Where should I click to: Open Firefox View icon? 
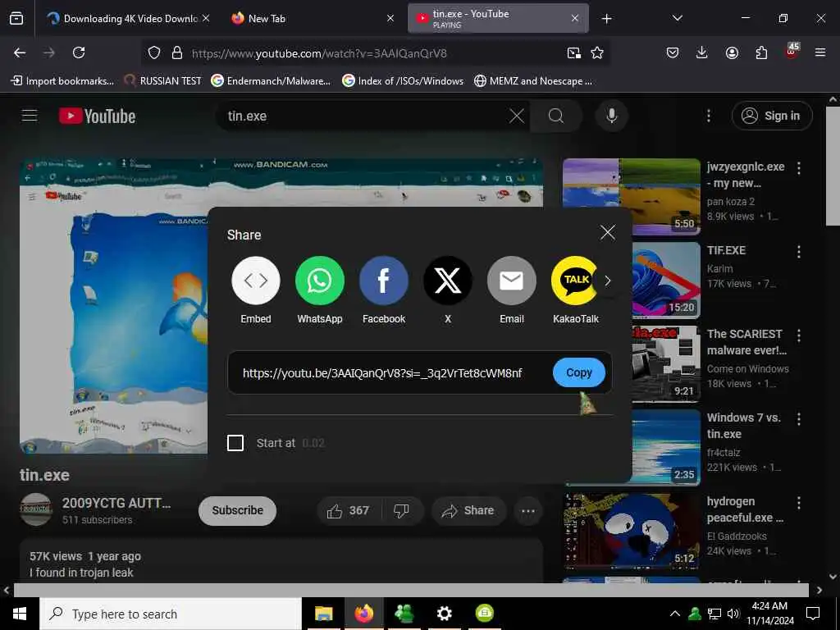(16, 18)
